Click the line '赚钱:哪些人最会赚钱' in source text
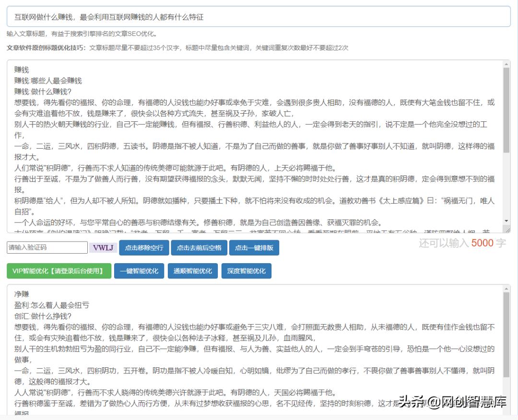518x420 pixels. (x=48, y=81)
